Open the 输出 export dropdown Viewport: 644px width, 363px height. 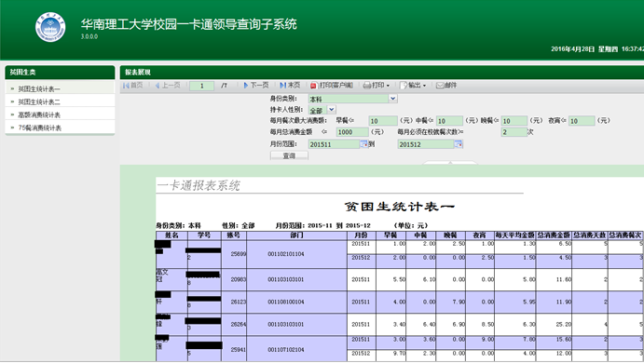(x=413, y=86)
